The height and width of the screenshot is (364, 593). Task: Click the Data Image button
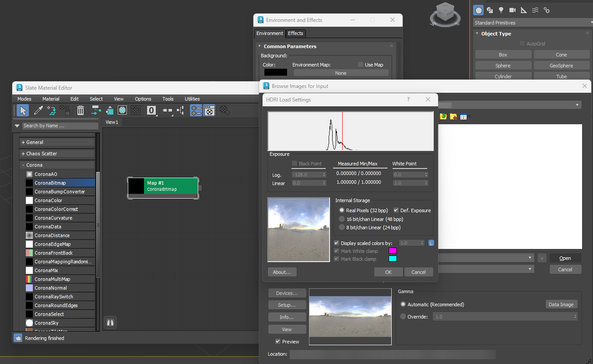click(561, 304)
